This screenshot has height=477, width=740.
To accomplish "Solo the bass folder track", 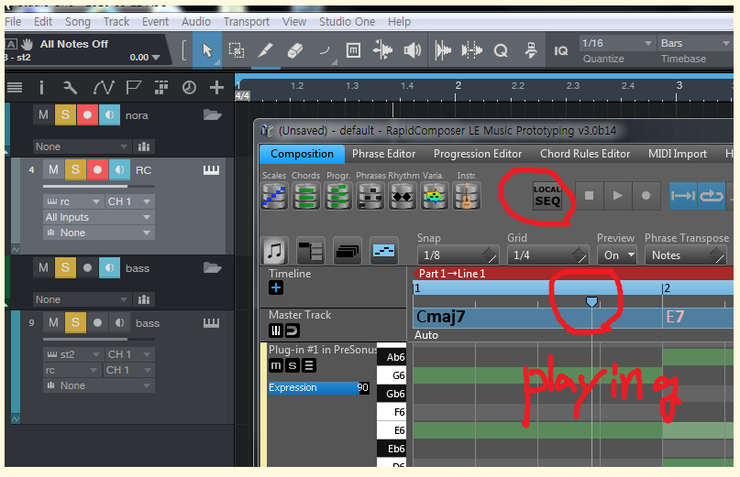I will pos(65,268).
